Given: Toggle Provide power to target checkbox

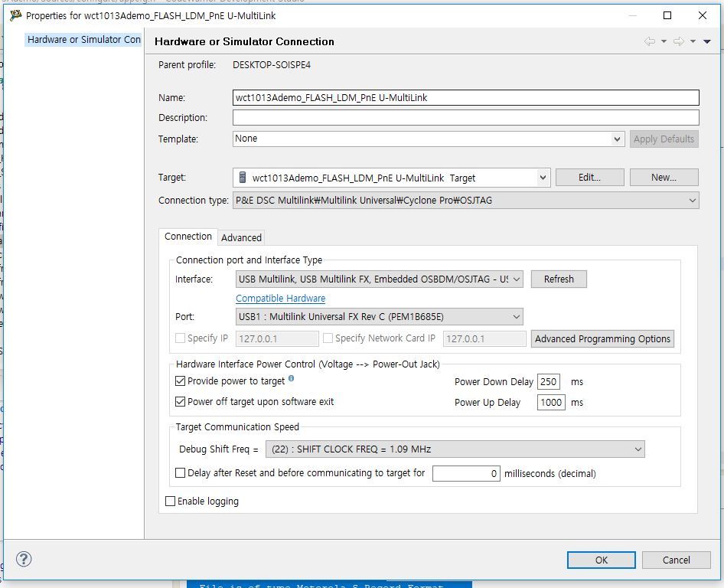Looking at the screenshot, I should click(x=181, y=381).
